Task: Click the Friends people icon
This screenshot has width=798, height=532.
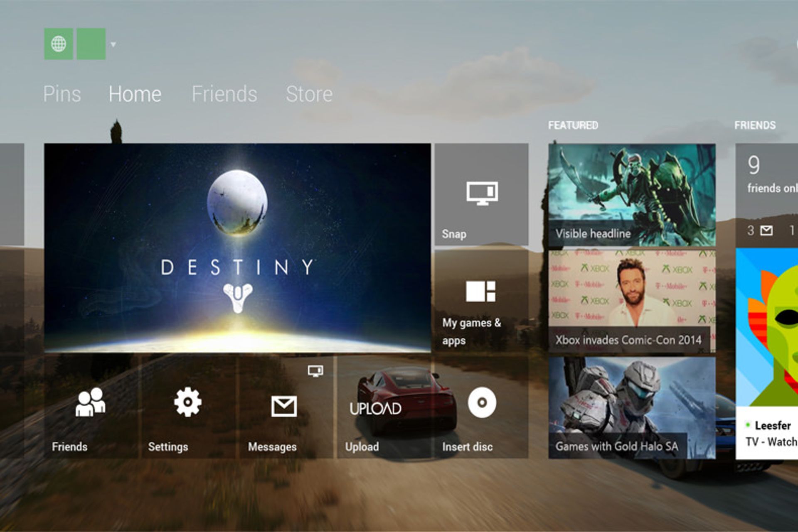Action: click(90, 402)
